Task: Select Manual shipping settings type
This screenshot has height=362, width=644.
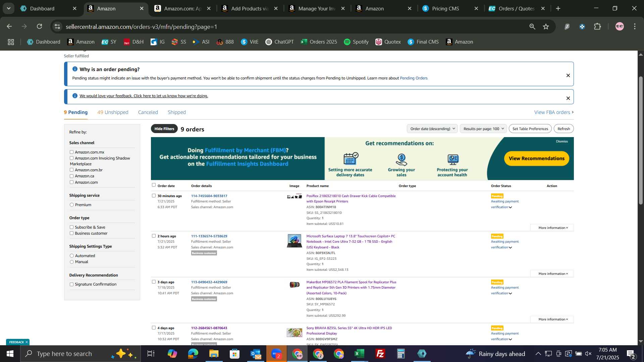Action: tap(71, 262)
